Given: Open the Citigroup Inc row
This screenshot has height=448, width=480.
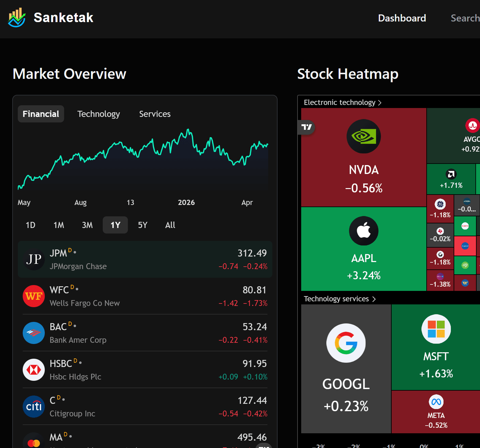Looking at the screenshot, I should (145, 407).
